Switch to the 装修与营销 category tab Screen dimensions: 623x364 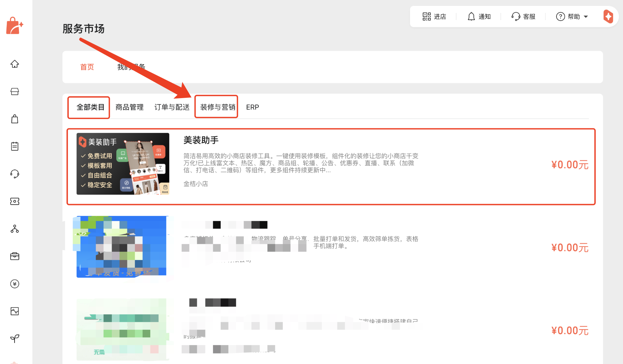pos(217,107)
